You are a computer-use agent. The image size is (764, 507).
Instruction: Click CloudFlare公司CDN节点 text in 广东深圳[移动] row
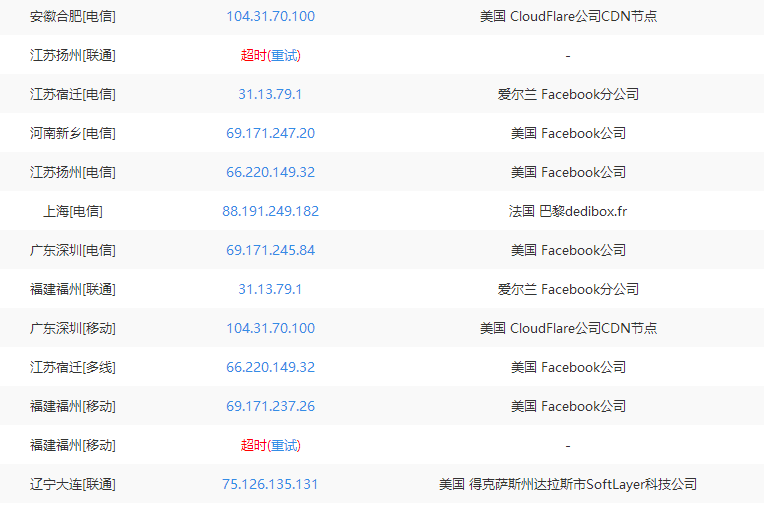583,328
